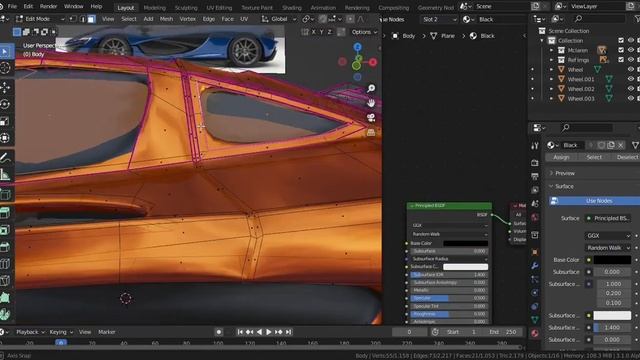Click the Assign material button
Viewport: 640px width, 360px height.
click(561, 157)
